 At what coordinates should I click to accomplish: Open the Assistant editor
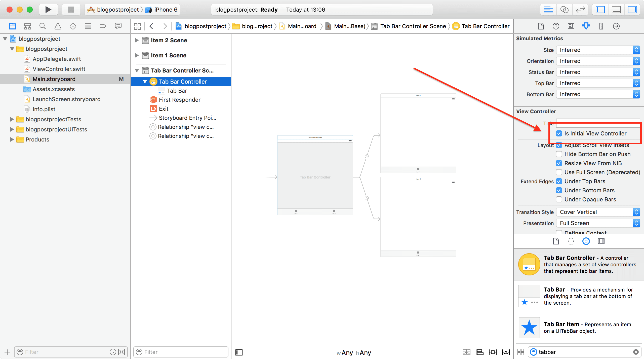[564, 10]
